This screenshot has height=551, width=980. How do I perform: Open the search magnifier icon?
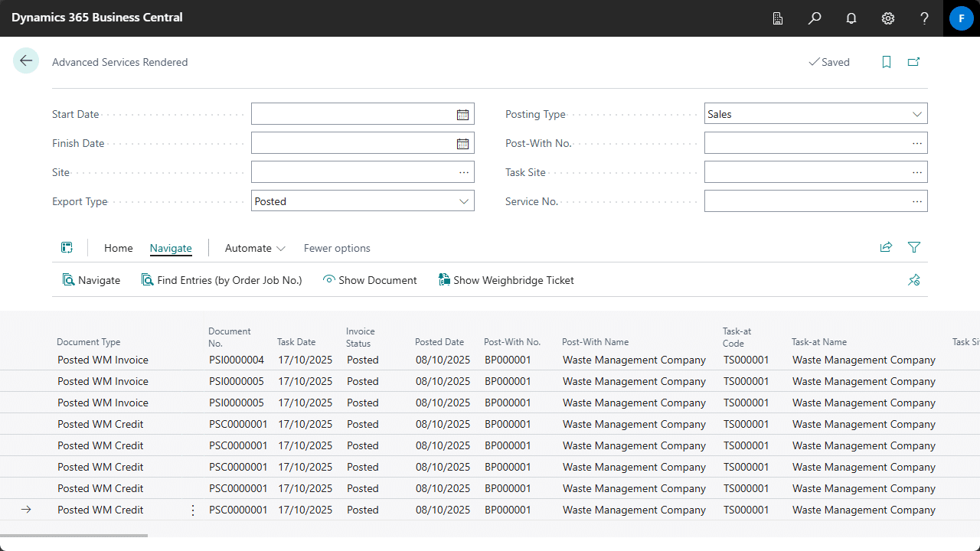click(x=815, y=18)
